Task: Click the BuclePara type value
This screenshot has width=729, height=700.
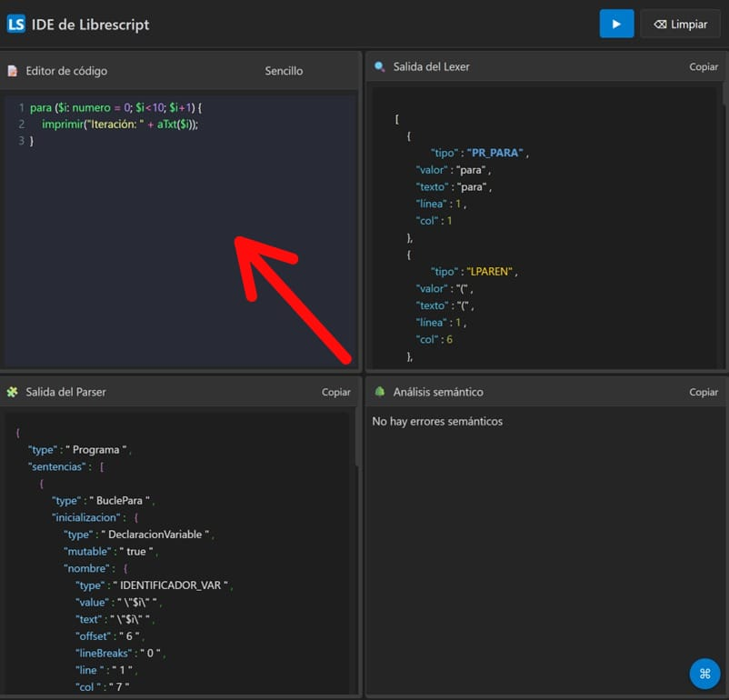Action: click(x=119, y=501)
